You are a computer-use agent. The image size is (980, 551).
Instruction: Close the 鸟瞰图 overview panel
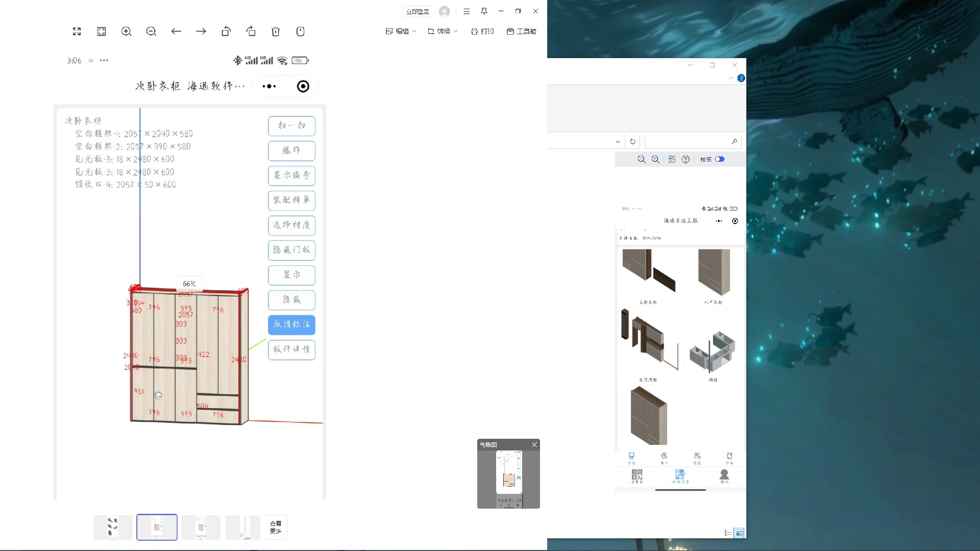pos(534,444)
